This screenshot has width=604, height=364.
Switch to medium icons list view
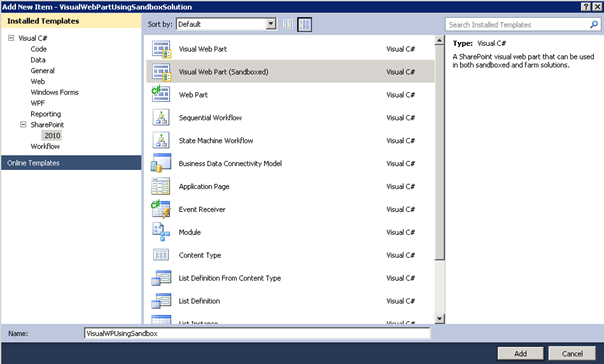(304, 24)
